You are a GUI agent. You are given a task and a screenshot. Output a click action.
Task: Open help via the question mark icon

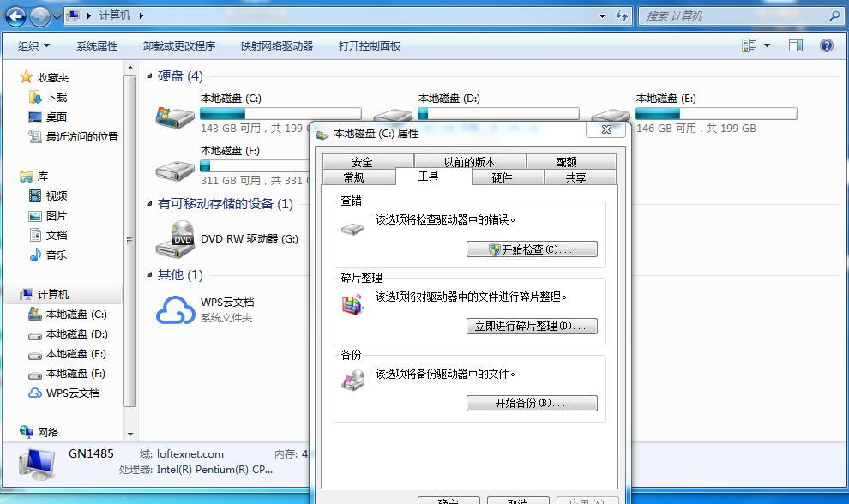pos(825,45)
